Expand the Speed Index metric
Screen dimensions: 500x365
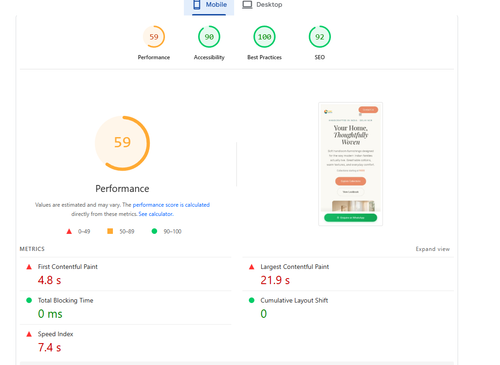(125, 343)
